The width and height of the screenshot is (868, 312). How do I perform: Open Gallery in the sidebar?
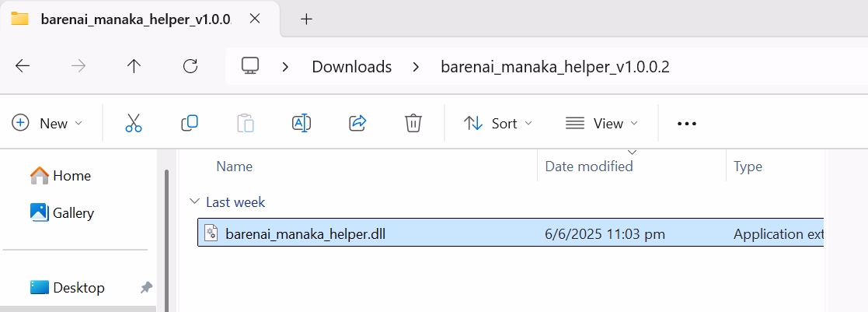click(62, 213)
